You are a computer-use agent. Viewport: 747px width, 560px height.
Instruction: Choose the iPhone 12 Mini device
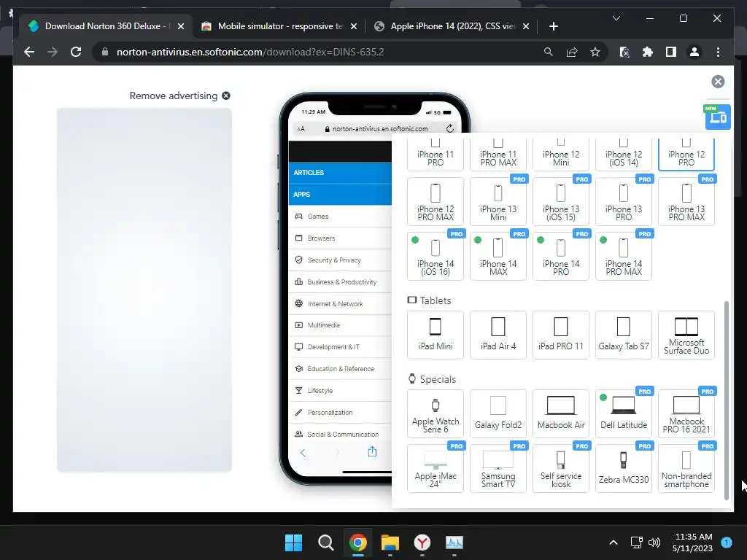[x=561, y=155]
